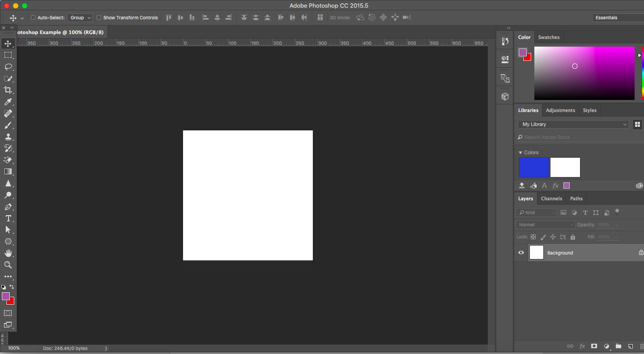Click Align horizontal centers in options bar

[217, 17]
